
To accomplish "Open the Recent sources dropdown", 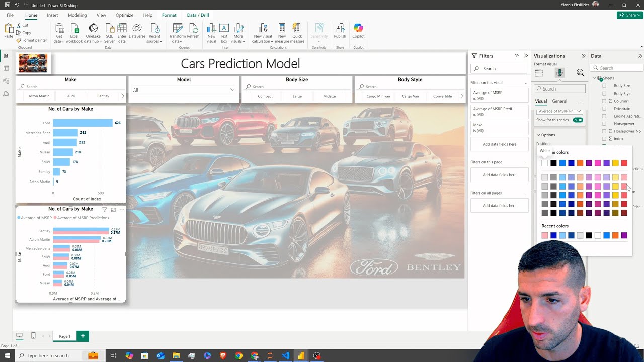I will click(x=154, y=33).
